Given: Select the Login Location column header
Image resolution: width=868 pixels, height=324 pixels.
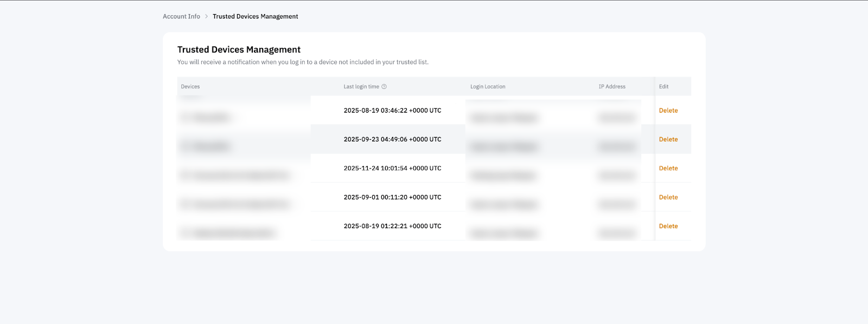Looking at the screenshot, I should 488,87.
